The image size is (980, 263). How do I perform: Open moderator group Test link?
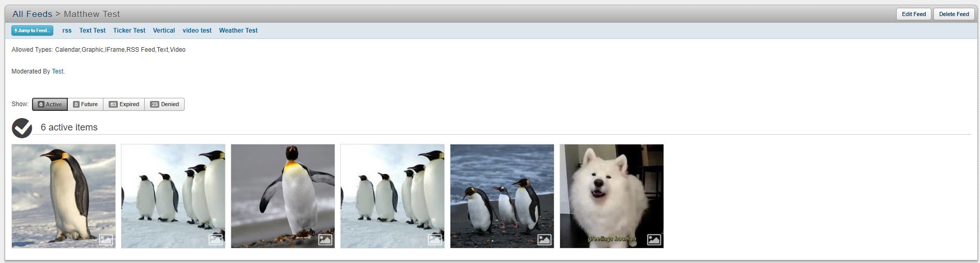click(57, 71)
